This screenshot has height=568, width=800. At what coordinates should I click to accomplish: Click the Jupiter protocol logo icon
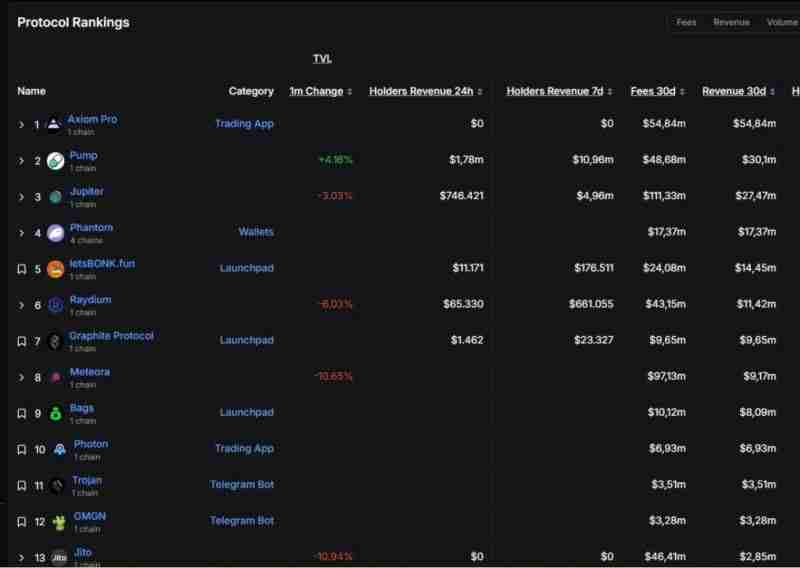pyautogui.click(x=56, y=197)
